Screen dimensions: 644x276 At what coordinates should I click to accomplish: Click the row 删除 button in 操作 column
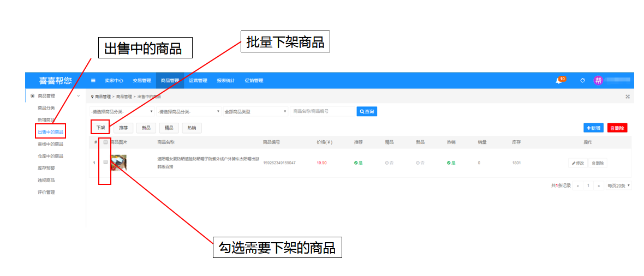pos(598,163)
